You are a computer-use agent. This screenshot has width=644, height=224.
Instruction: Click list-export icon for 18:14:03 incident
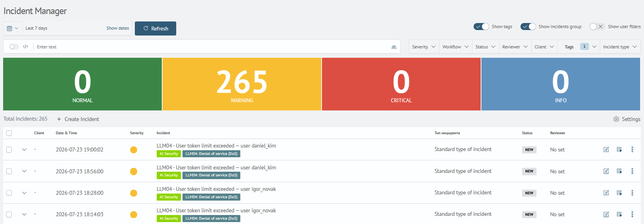pos(619,214)
